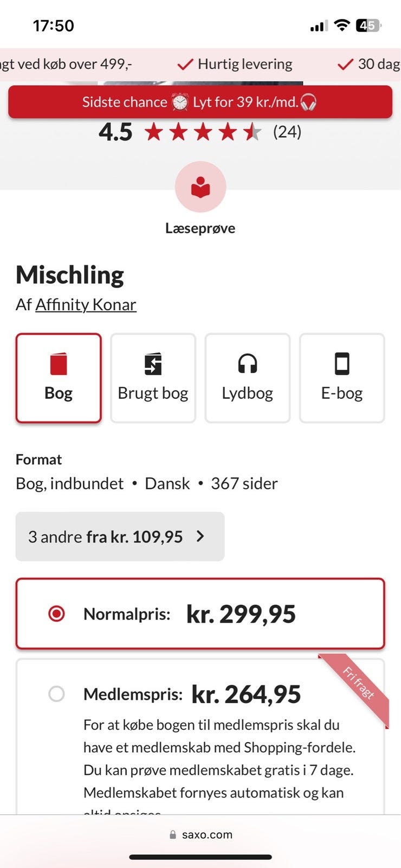Screen dimensions: 401x868
Task: Select the Normalpris radio button
Action: point(56,614)
